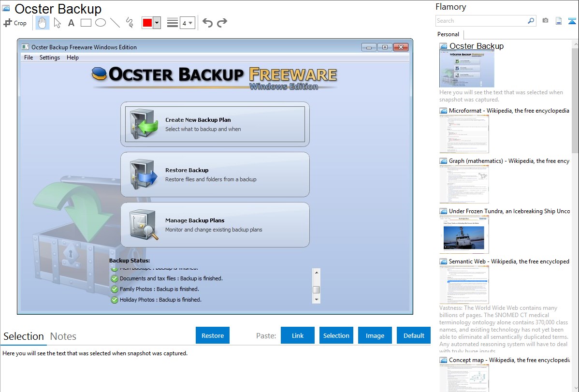579x392 pixels.
Task: Choose the straight line tool
Action: [x=115, y=23]
